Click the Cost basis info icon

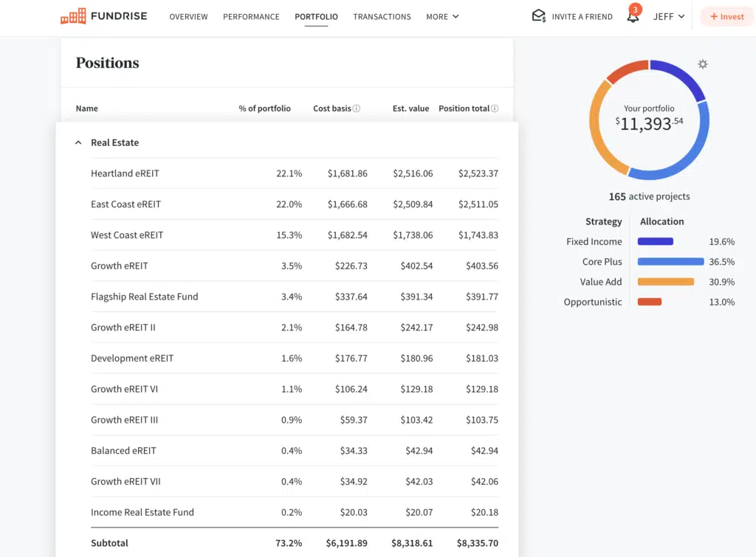pos(357,108)
